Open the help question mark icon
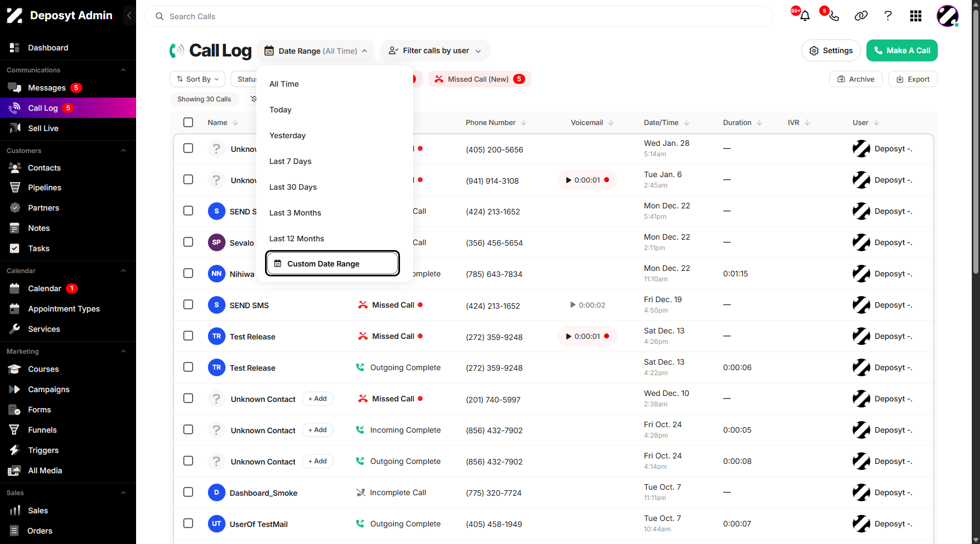Screen dimensions: 980x544 point(888,16)
